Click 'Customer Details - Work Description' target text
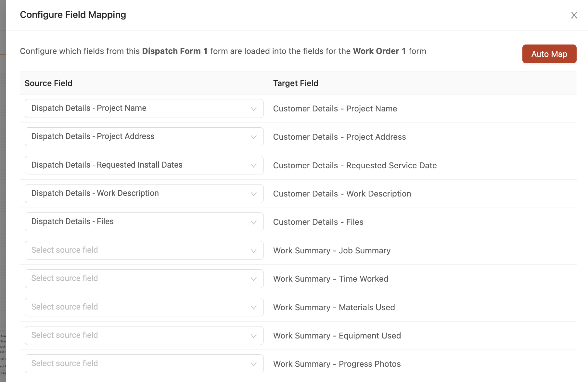 pos(342,194)
